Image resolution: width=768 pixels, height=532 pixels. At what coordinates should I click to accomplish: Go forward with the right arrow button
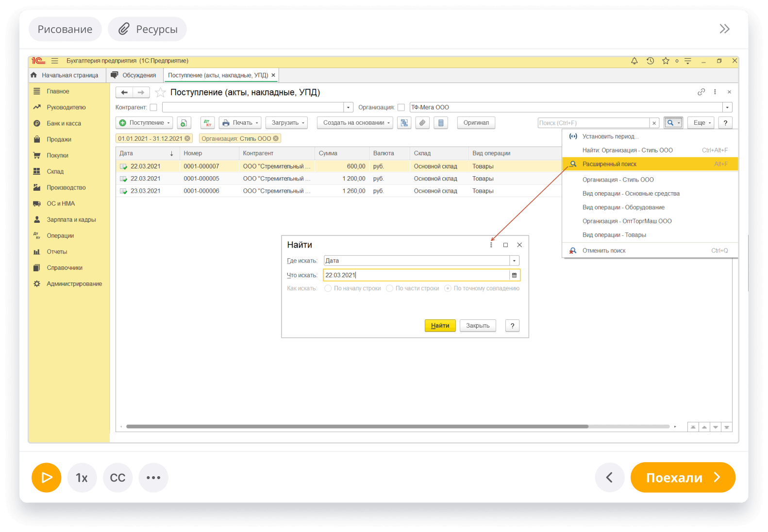pos(141,92)
